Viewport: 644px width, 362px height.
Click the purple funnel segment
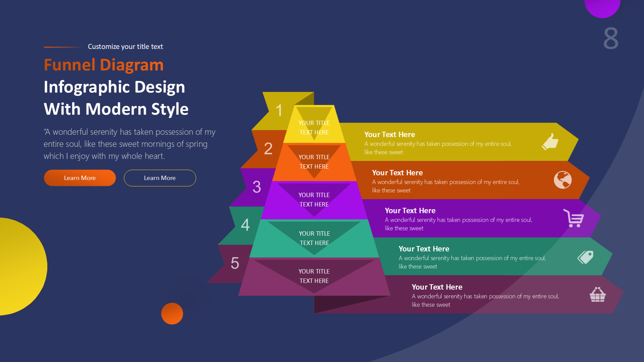[315, 200]
